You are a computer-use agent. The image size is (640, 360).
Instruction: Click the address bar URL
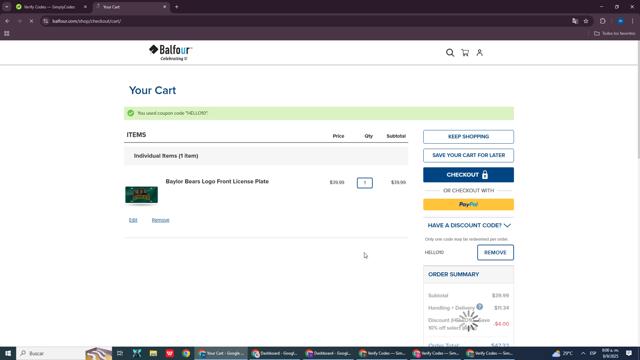click(x=87, y=21)
